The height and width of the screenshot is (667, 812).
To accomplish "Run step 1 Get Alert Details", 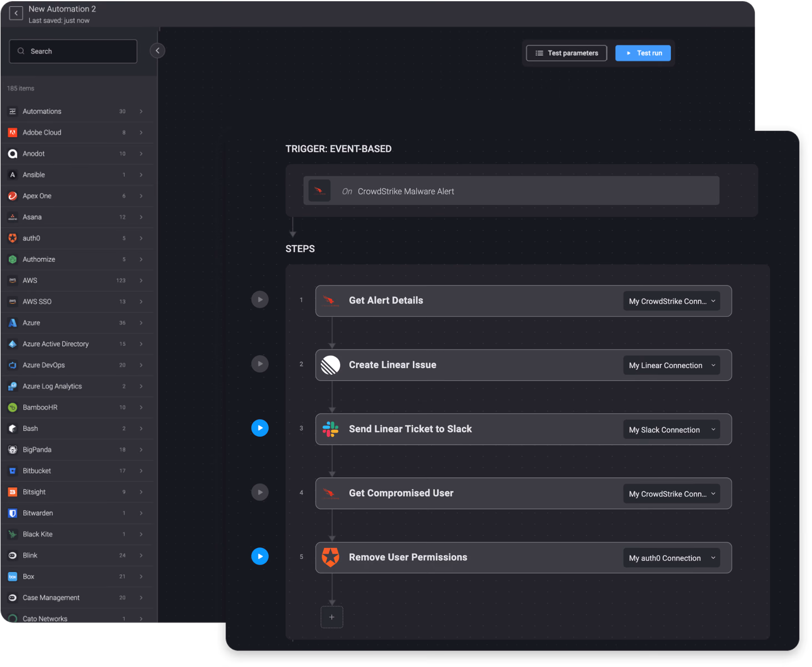I will (x=260, y=300).
